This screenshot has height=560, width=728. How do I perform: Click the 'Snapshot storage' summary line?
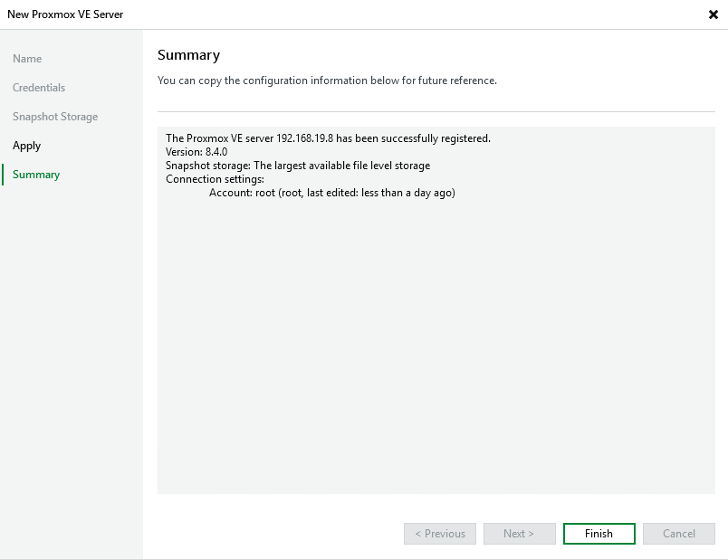(298, 166)
